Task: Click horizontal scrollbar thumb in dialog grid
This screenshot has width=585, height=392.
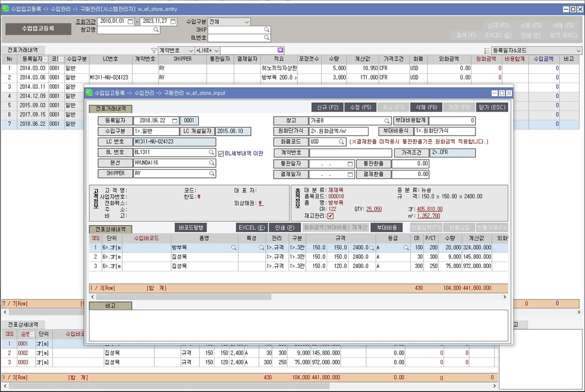Action: (184, 297)
